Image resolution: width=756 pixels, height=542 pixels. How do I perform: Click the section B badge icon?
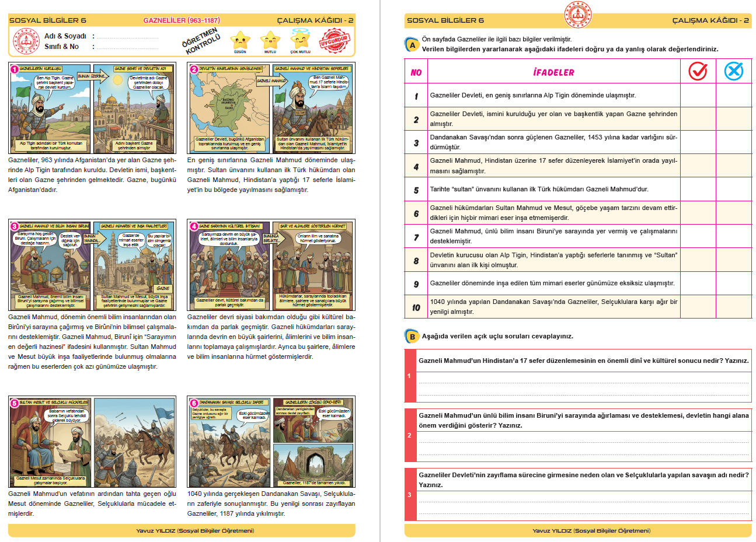[412, 337]
